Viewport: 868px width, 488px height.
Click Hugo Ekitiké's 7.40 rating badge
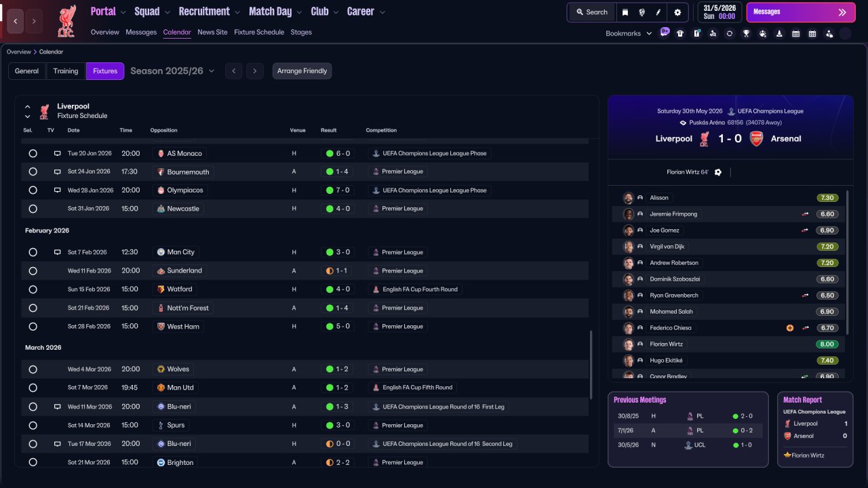click(827, 361)
